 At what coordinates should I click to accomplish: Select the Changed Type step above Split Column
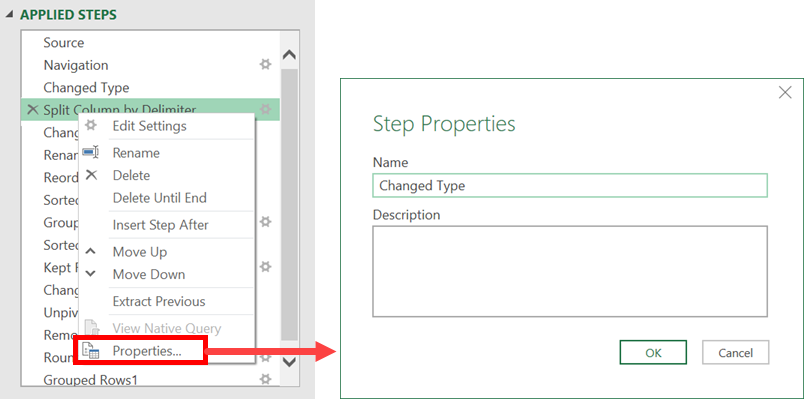(x=86, y=88)
